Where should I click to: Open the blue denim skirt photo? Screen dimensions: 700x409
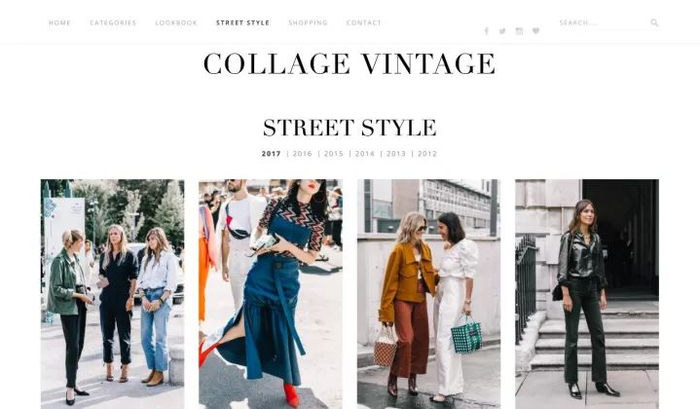point(271,294)
